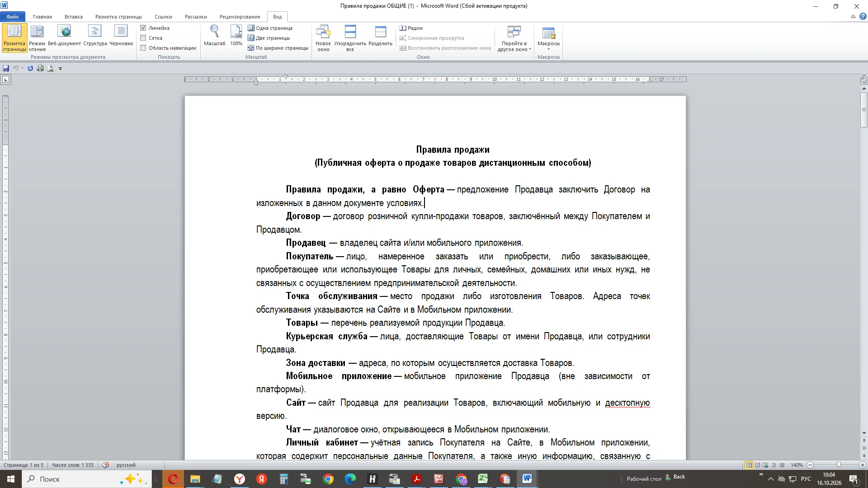Image resolution: width=868 pixels, height=488 pixels.
Task: Click Две страницы zoom button
Action: coord(269,38)
